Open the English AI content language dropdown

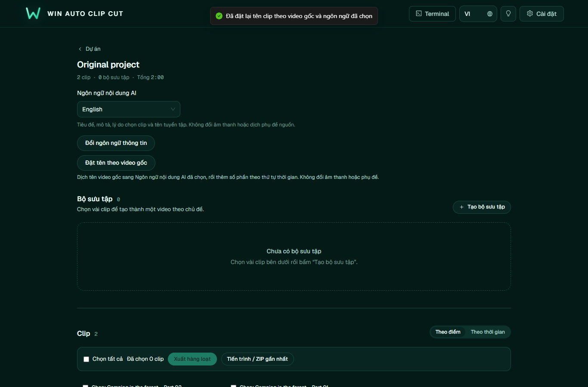129,109
